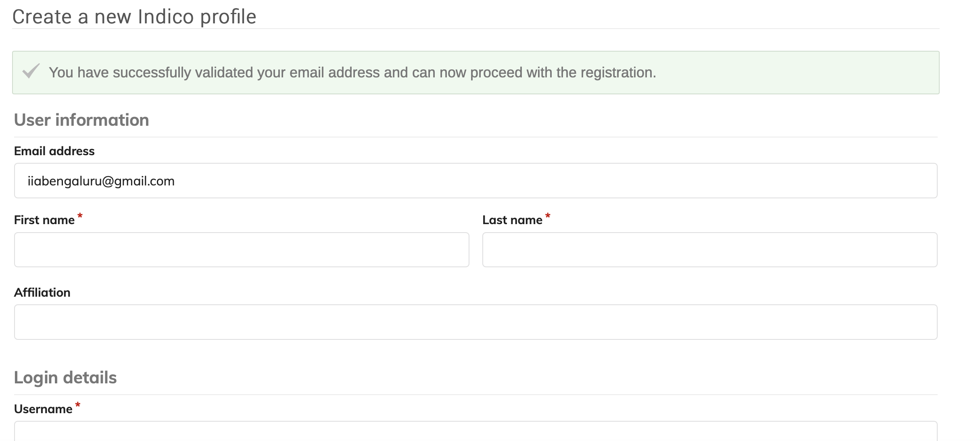The height and width of the screenshot is (441, 980).
Task: Click the divider line under Login details
Action: (x=475, y=394)
